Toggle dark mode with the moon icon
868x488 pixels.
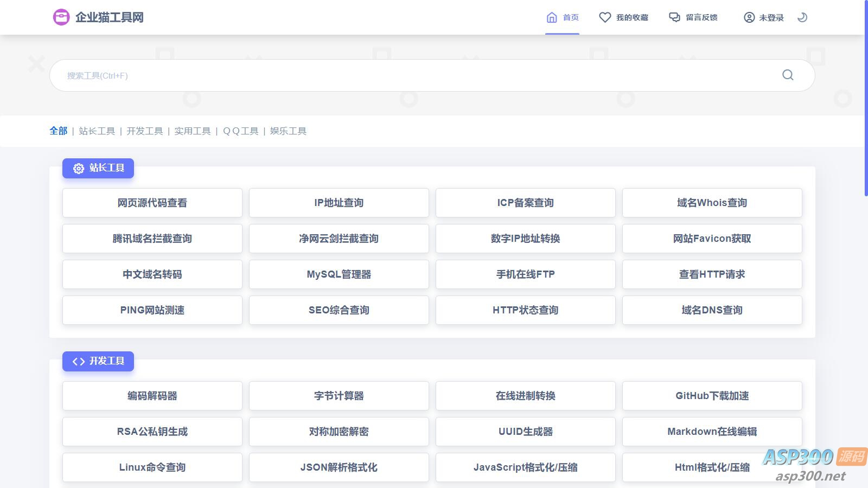(x=802, y=17)
